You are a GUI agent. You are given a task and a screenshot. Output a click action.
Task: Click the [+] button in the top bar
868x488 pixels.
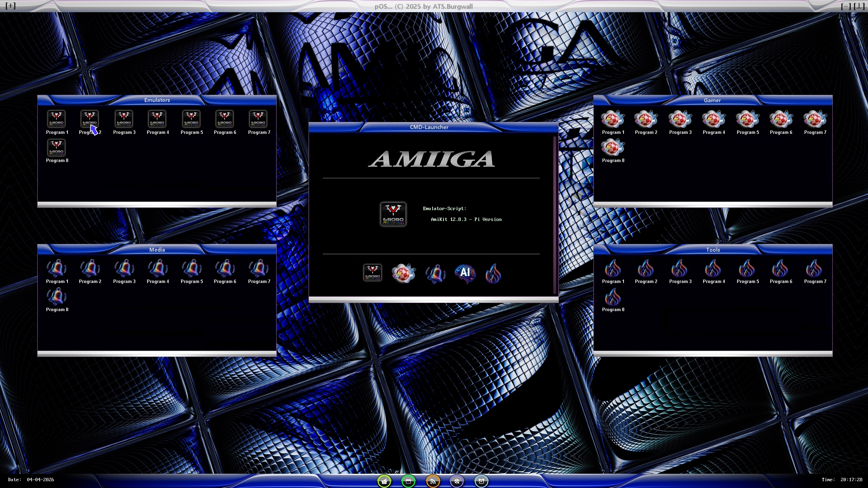coord(11,6)
